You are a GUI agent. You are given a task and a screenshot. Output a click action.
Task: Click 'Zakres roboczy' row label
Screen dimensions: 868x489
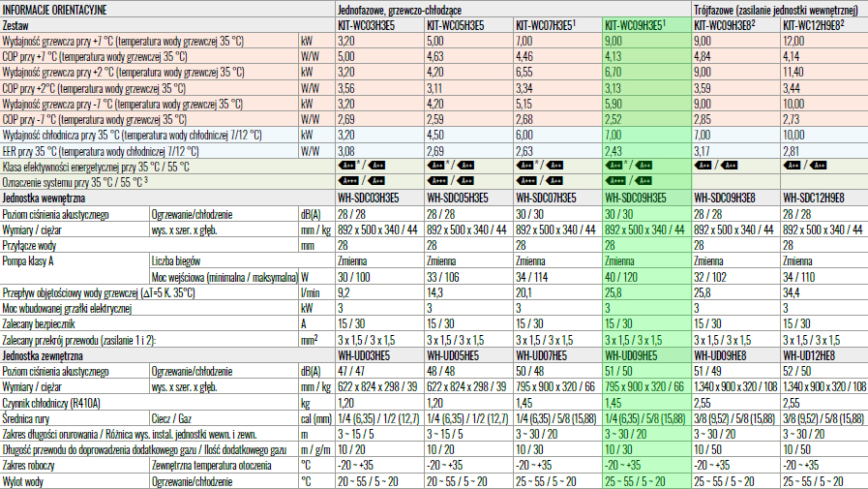(28, 465)
